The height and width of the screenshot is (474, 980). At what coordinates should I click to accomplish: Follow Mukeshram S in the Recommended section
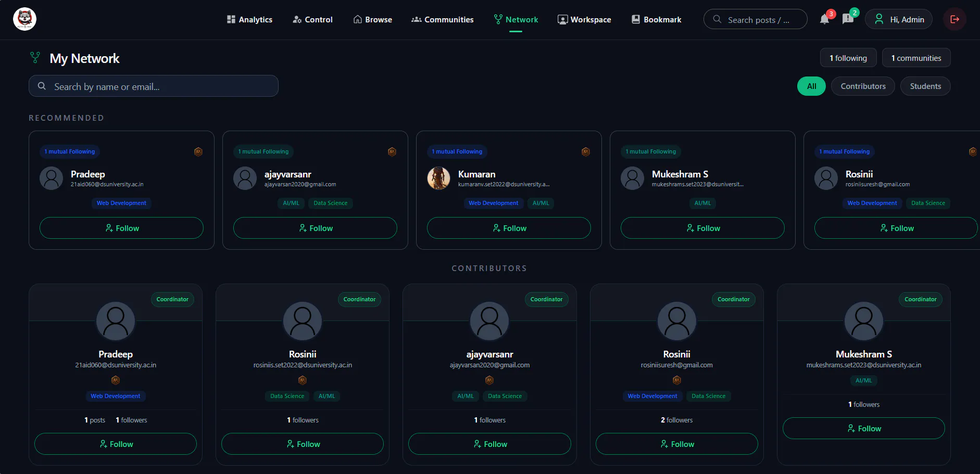(702, 228)
